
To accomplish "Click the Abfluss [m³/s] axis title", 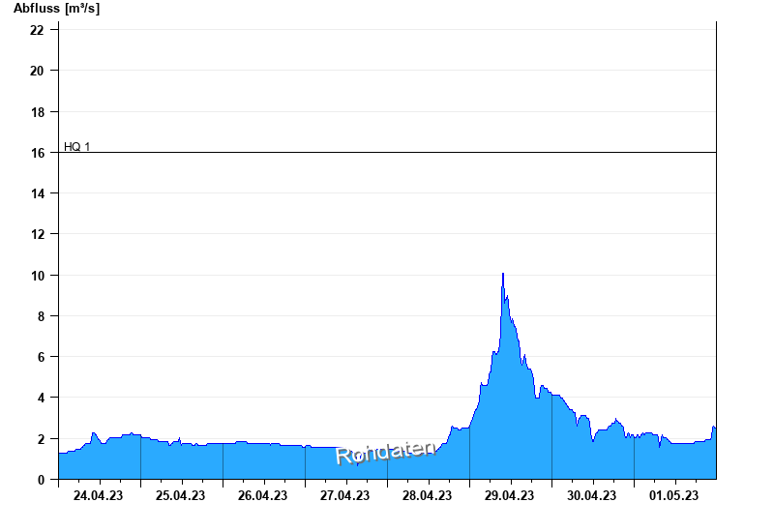I will [x=56, y=9].
